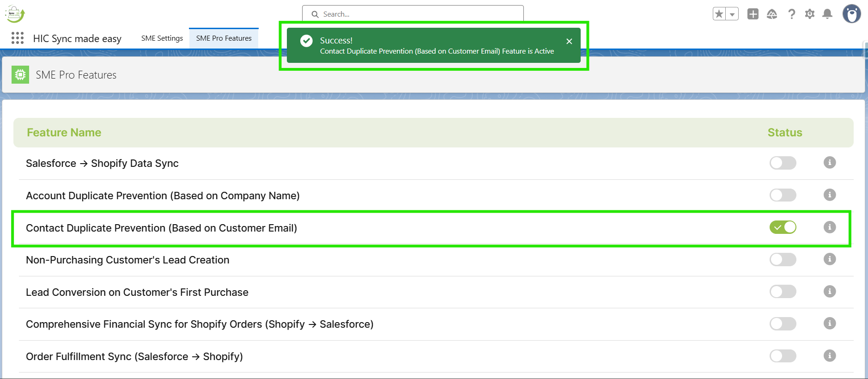Select the SME Pro Features tab
Screen dimensions: 868x379
(x=224, y=38)
